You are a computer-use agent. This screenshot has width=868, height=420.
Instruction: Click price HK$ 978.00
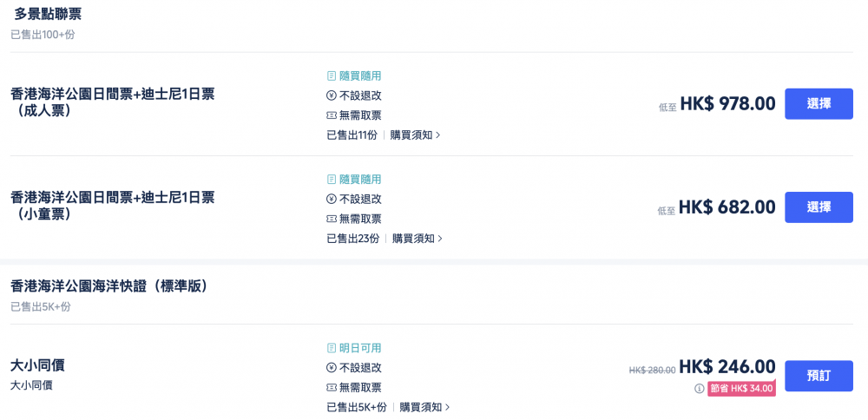(x=727, y=103)
